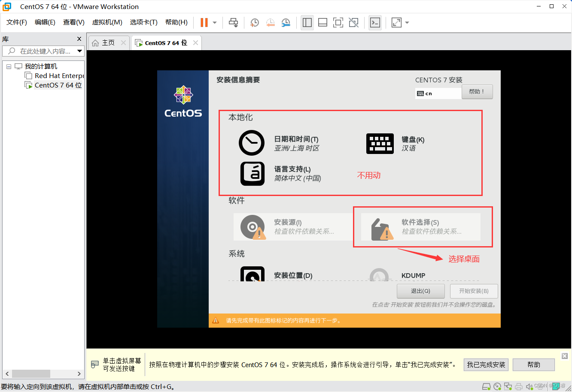Image resolution: width=572 pixels, height=392 pixels.
Task: Click the 开始安装(B) begin installation button
Action: tap(474, 291)
